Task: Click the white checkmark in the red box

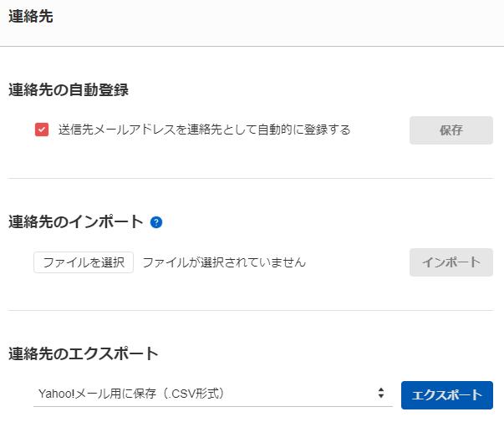Action: pos(42,130)
